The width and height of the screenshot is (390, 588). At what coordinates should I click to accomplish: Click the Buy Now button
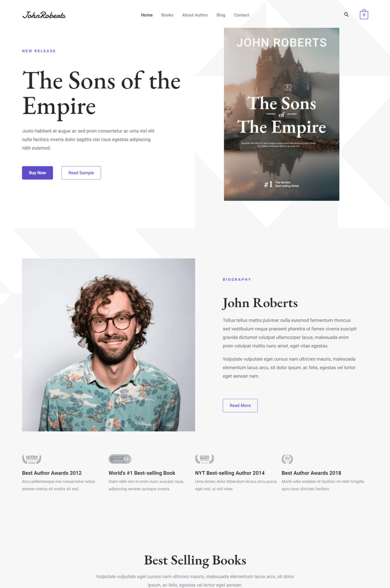pos(37,173)
